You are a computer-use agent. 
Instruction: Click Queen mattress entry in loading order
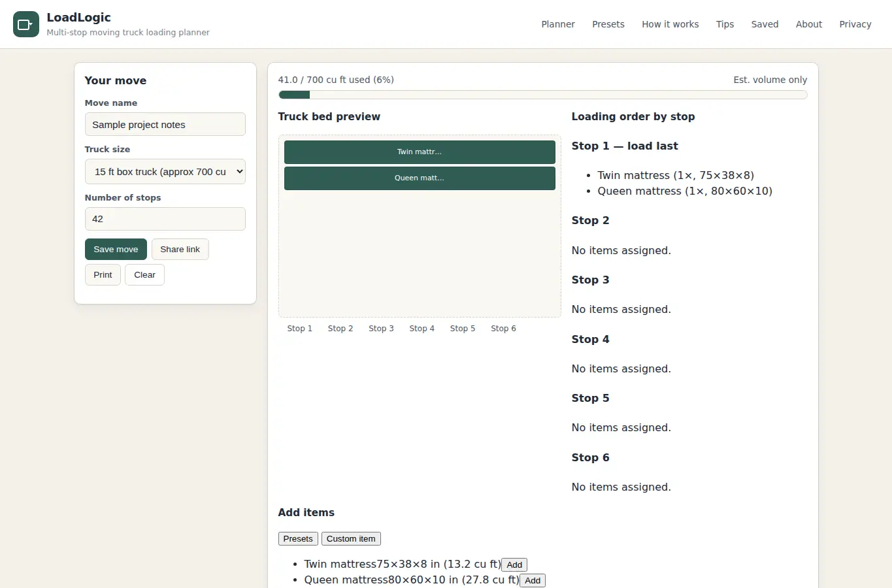click(685, 191)
